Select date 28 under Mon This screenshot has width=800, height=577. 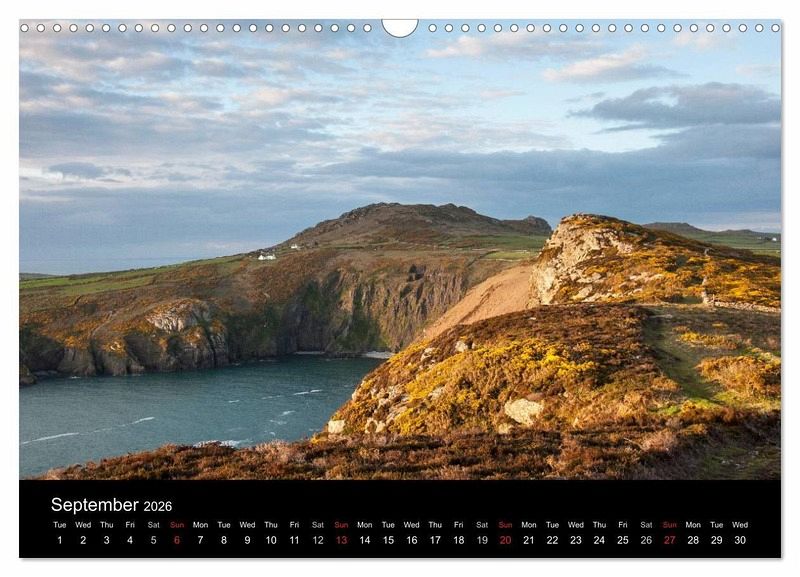(x=693, y=540)
